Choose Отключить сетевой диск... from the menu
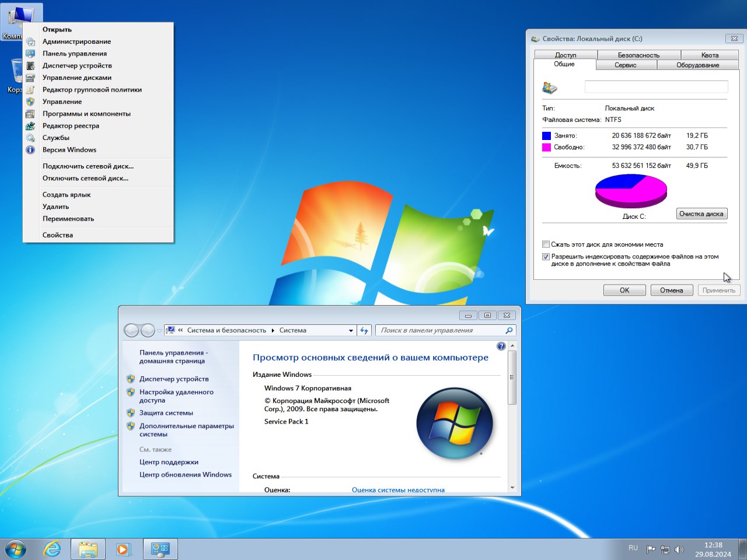Image resolution: width=747 pixels, height=560 pixels. 98,178
